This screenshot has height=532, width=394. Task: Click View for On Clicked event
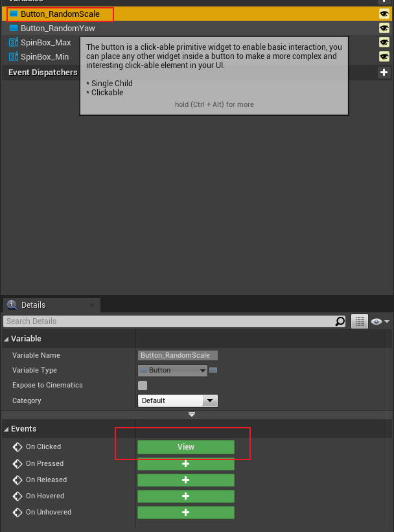coord(185,447)
